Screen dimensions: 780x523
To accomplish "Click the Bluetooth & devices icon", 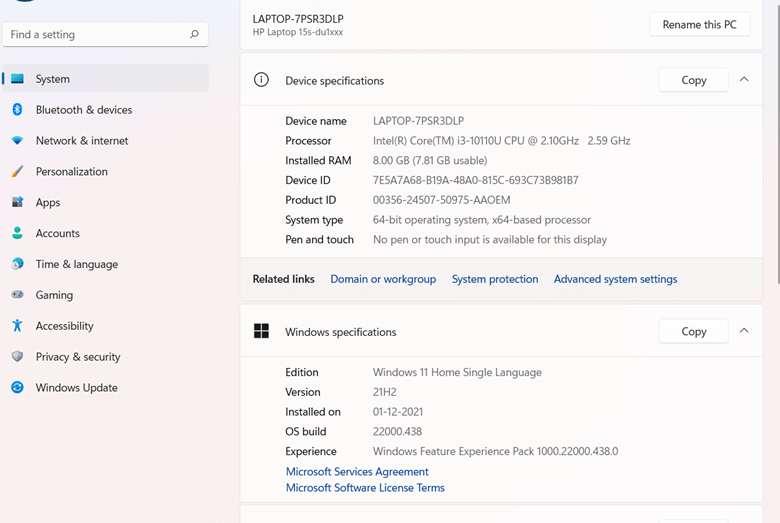I will pyautogui.click(x=18, y=110).
